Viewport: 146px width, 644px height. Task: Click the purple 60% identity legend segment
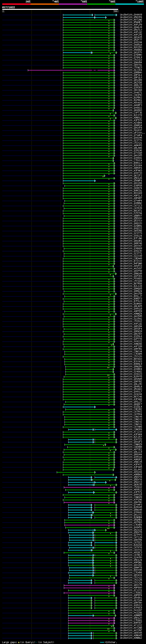click(73, 4)
